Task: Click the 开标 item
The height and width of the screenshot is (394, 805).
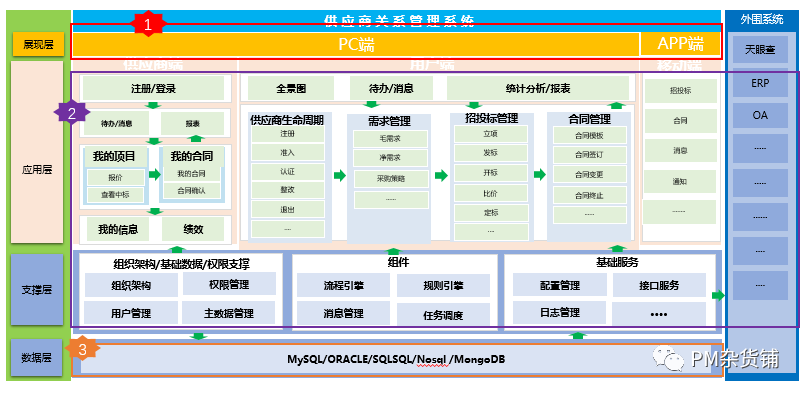Action: coord(491,173)
